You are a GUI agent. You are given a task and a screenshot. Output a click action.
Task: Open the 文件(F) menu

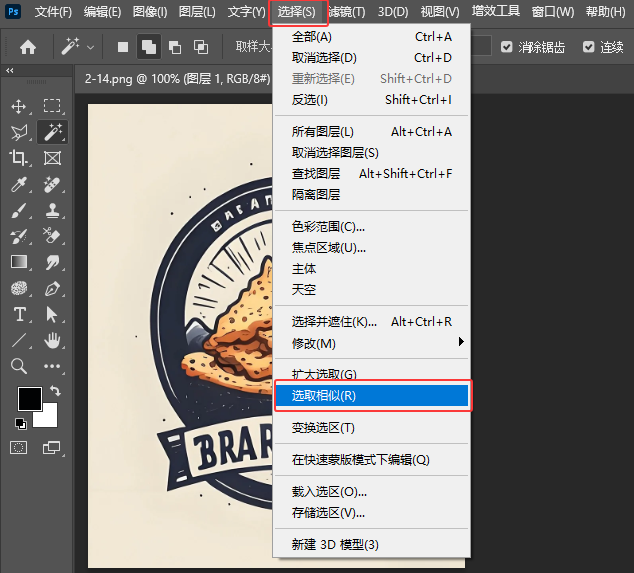53,12
